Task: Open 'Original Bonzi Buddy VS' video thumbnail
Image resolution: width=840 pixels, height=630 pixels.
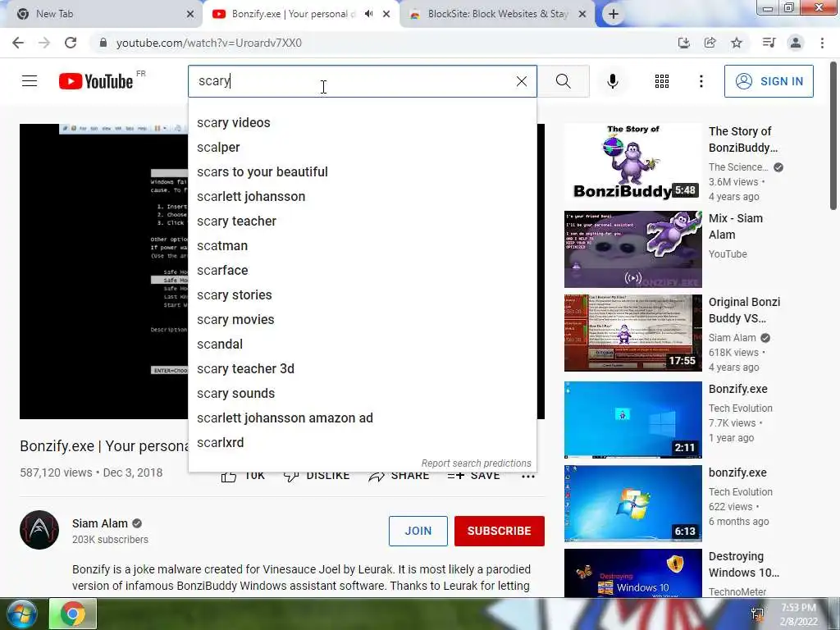Action: (x=632, y=333)
